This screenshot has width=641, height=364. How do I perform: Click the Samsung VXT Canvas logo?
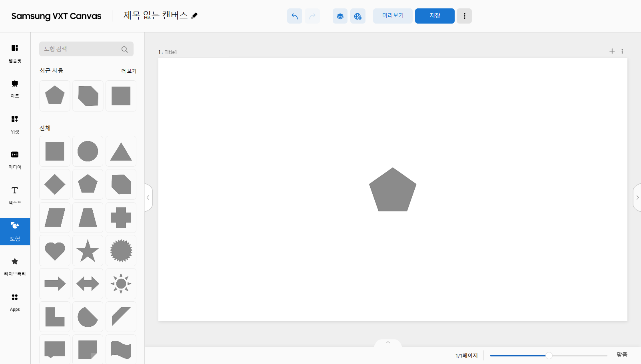(x=56, y=16)
